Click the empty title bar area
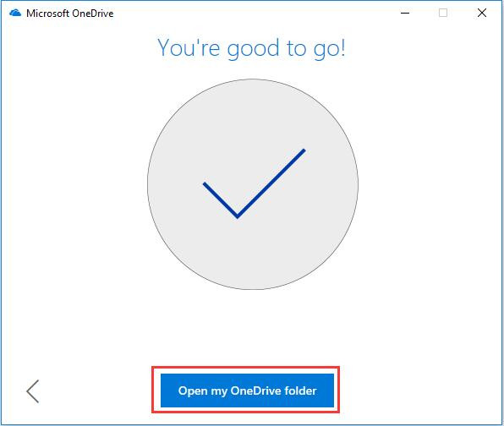 (254, 14)
